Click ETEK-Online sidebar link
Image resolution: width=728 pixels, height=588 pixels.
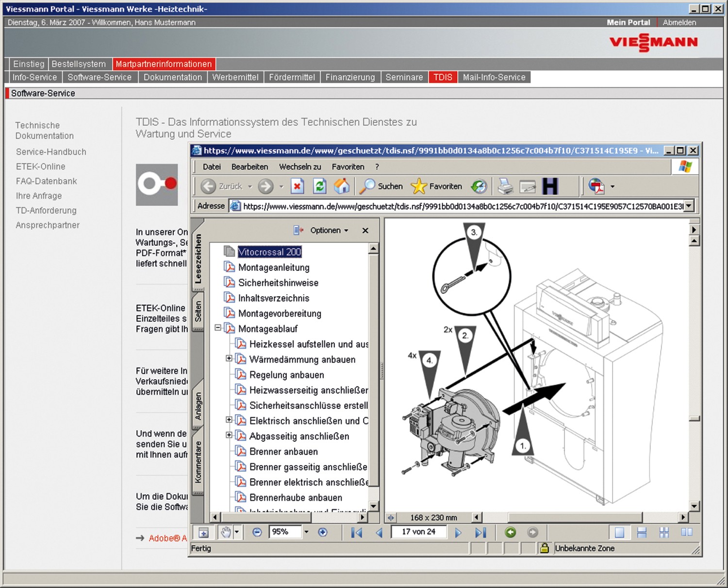coord(40,167)
